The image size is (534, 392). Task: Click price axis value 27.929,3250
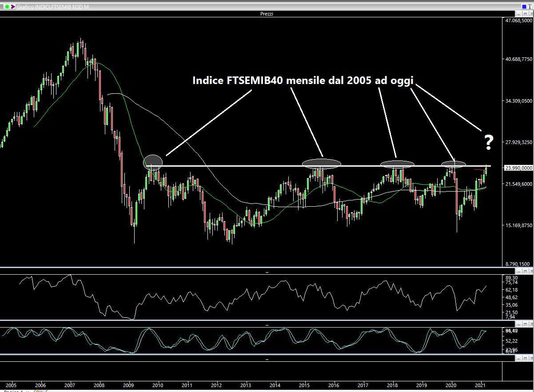(x=519, y=142)
